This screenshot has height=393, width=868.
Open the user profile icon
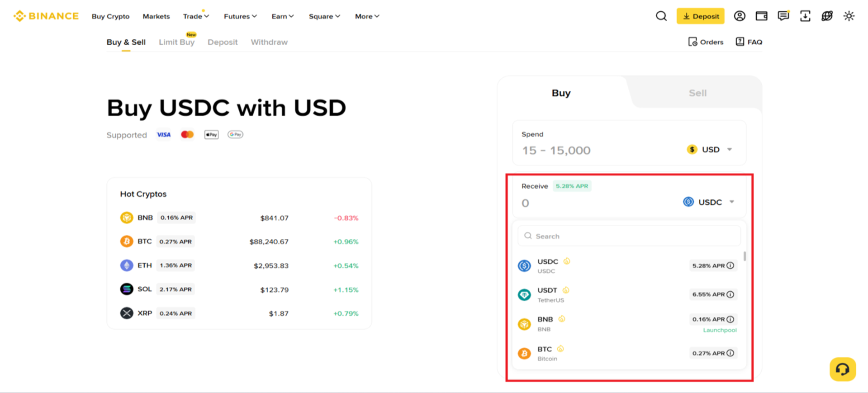tap(740, 16)
